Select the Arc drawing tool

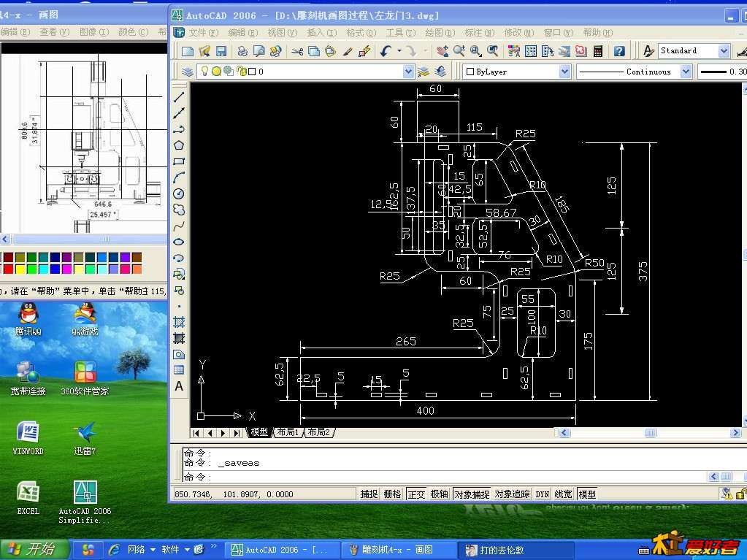pyautogui.click(x=179, y=177)
